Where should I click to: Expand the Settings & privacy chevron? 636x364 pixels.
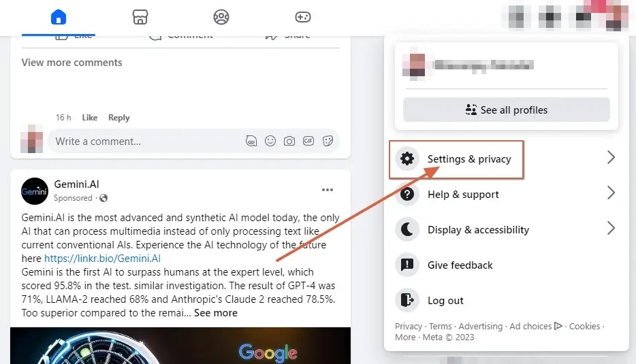click(611, 157)
